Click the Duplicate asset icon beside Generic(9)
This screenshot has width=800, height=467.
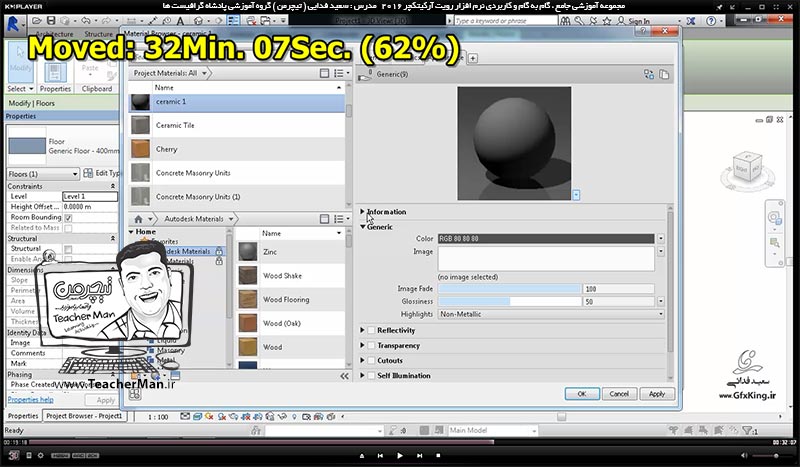[664, 75]
